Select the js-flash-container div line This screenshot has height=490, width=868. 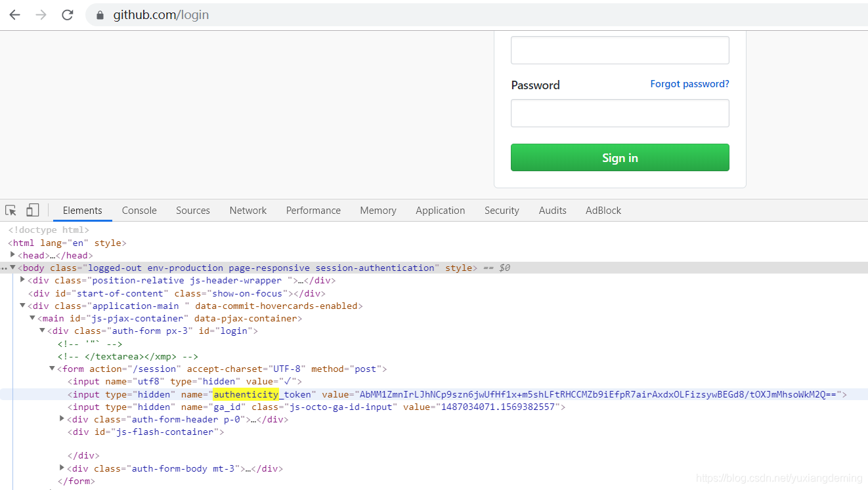tap(146, 432)
